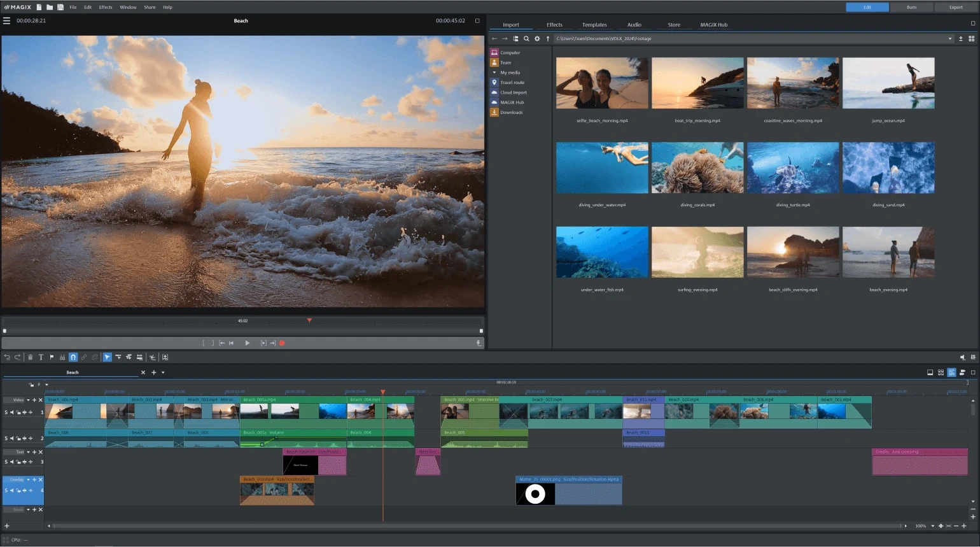Screen dimensions: 980x547
Task: Set a chapter marker with the flag icon
Action: click(52, 358)
